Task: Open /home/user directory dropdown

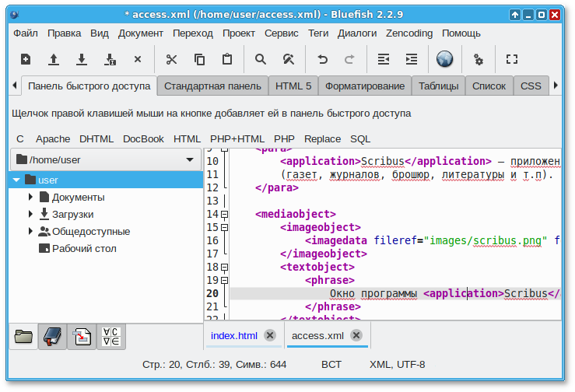Action: (x=106, y=159)
